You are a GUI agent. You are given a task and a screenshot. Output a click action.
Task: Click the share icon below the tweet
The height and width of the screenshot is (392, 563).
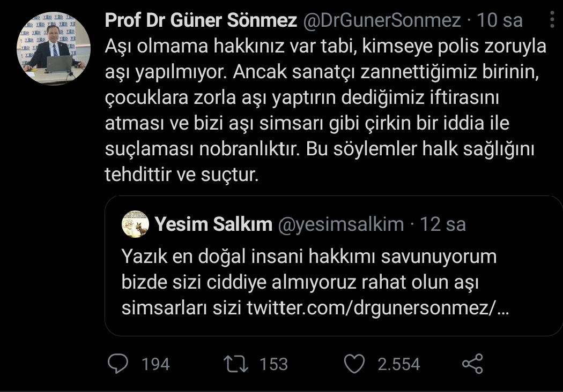click(x=472, y=364)
